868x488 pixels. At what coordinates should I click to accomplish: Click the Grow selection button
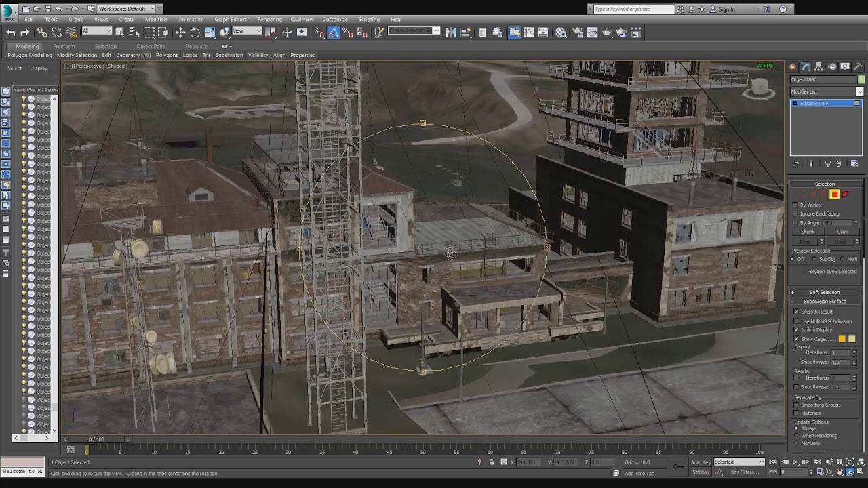pos(842,232)
